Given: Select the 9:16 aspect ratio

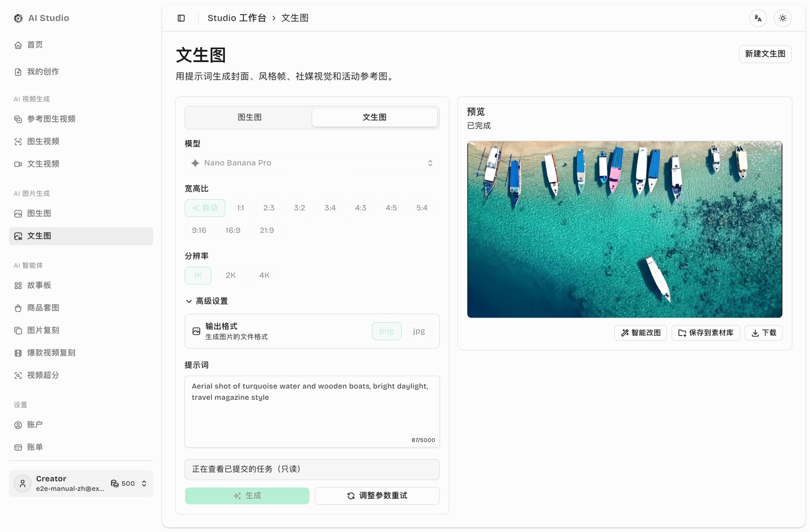Looking at the screenshot, I should (x=199, y=231).
